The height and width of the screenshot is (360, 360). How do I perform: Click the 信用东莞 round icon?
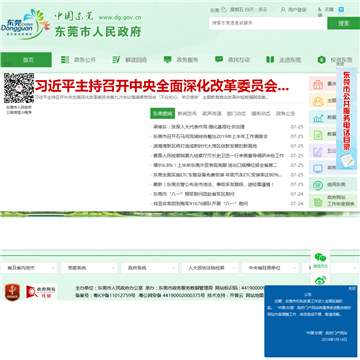318,185
